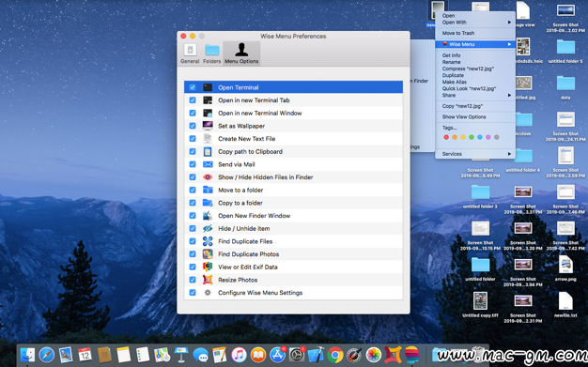
Task: Expand the Open With submenu arrow
Action: (x=509, y=23)
